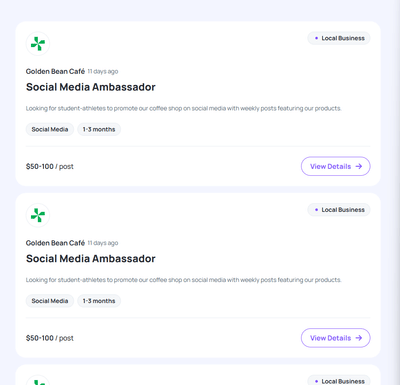Click the first card's green pinwheel logo

(38, 44)
